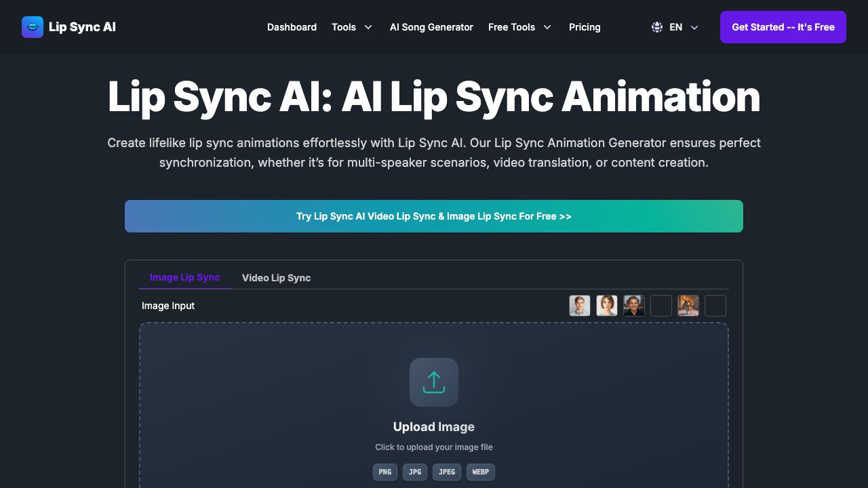Choose the short-haired woman sample portrait
Image resolution: width=868 pixels, height=488 pixels.
coord(607,306)
